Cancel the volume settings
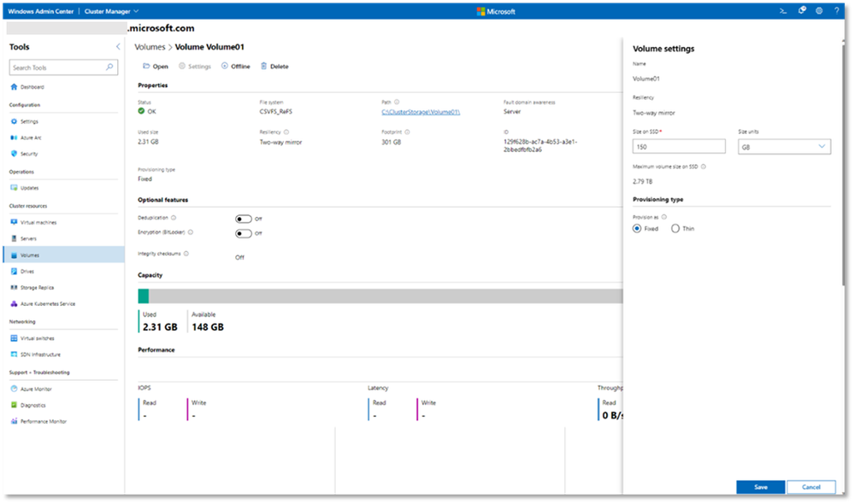 pyautogui.click(x=811, y=487)
